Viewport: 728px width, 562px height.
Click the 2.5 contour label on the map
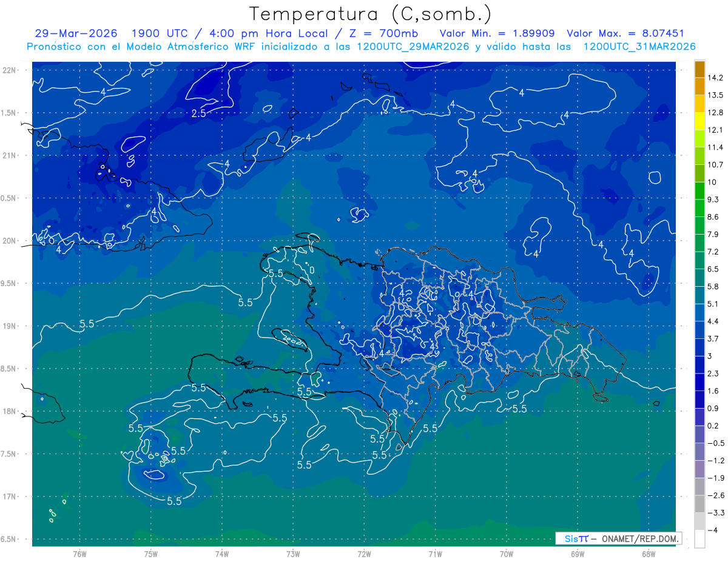click(198, 113)
